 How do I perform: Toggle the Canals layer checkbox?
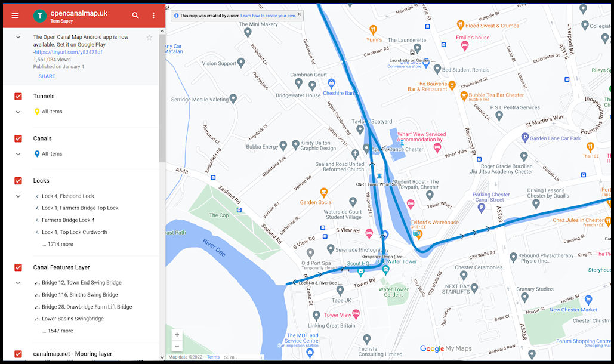tap(18, 138)
